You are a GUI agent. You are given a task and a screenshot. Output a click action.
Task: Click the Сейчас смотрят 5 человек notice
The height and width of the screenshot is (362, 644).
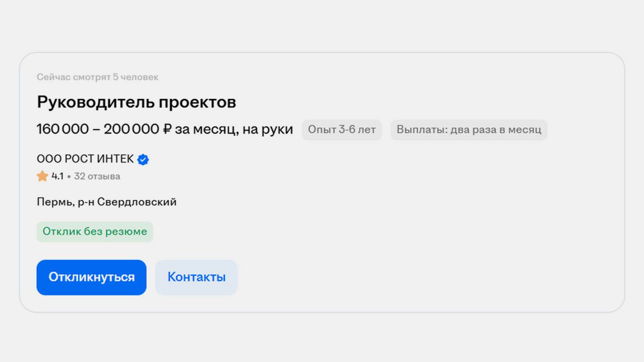pyautogui.click(x=97, y=77)
